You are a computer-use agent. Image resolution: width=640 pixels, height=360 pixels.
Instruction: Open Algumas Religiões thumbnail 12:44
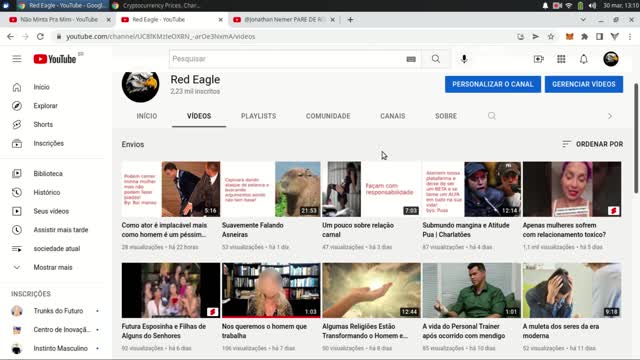pos(371,290)
